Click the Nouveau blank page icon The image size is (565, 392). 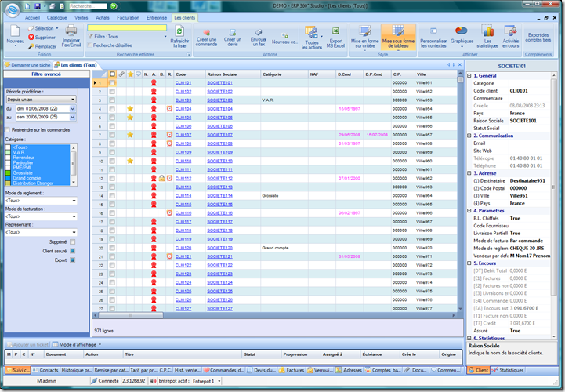[15, 31]
